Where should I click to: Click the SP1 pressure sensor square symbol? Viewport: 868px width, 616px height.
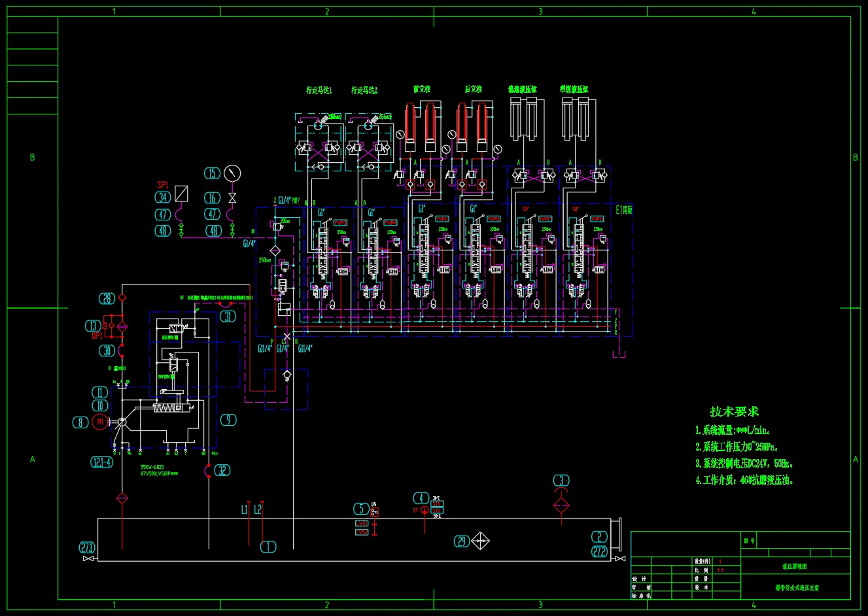tap(181, 194)
